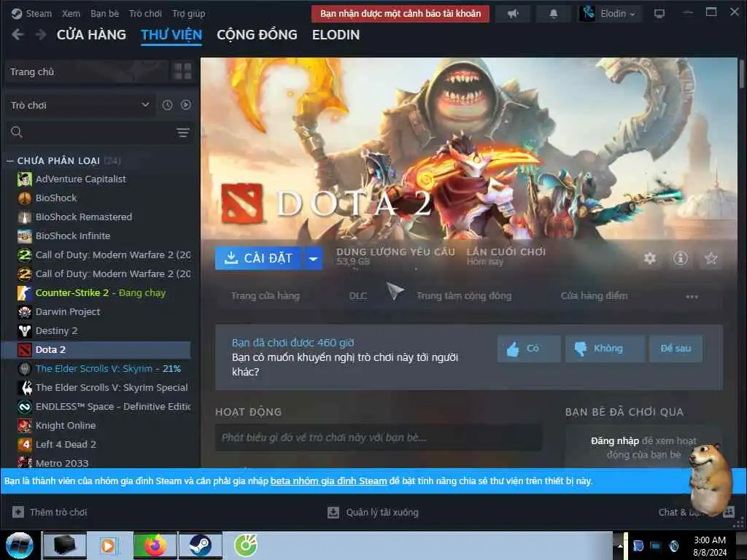This screenshot has height=560, width=747.
Task: Open Trang cửa hàng link
Action: pos(266,296)
